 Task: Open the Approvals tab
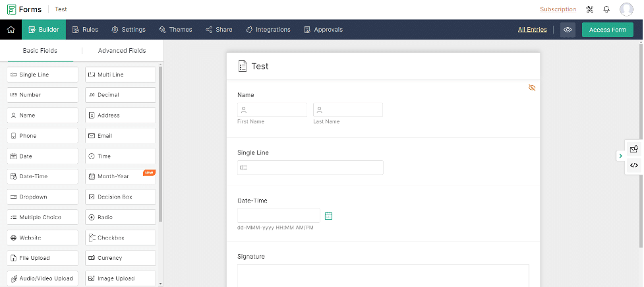tap(323, 30)
